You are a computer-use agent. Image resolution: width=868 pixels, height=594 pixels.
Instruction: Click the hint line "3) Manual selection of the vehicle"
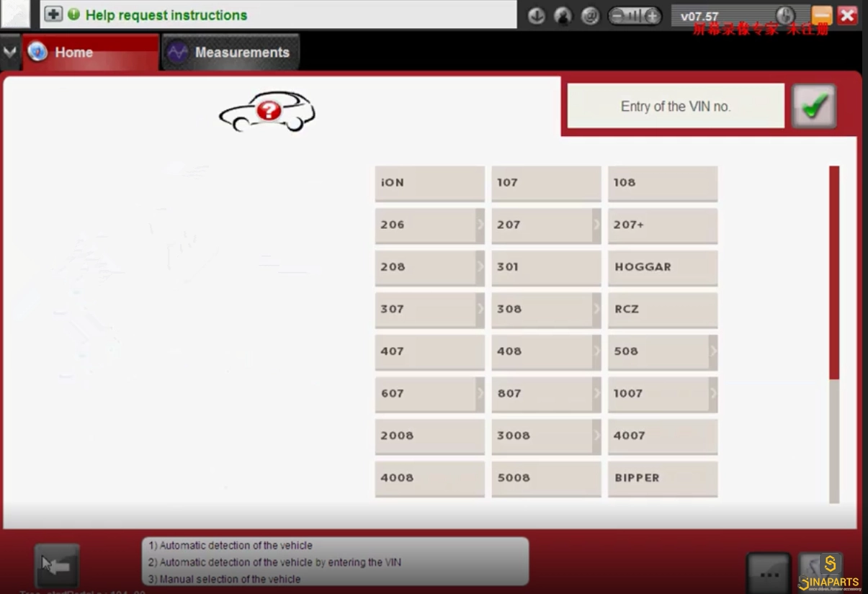[x=224, y=579]
